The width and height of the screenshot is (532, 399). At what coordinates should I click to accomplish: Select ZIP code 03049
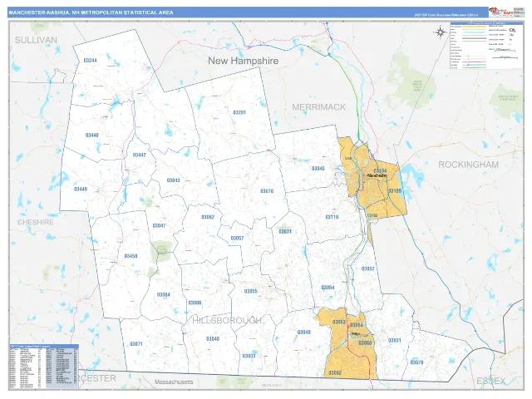click(304, 332)
